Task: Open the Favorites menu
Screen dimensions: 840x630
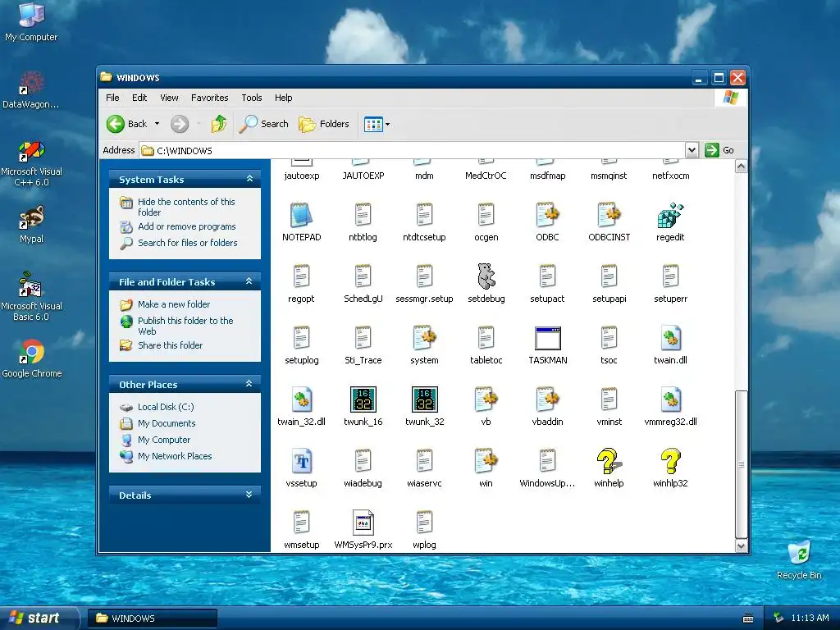Action: [209, 98]
